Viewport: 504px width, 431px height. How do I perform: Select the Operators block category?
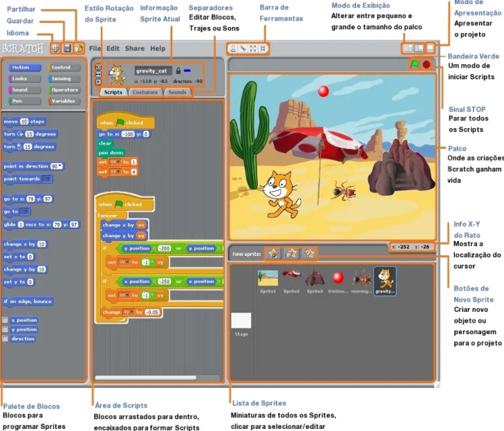coord(64,90)
